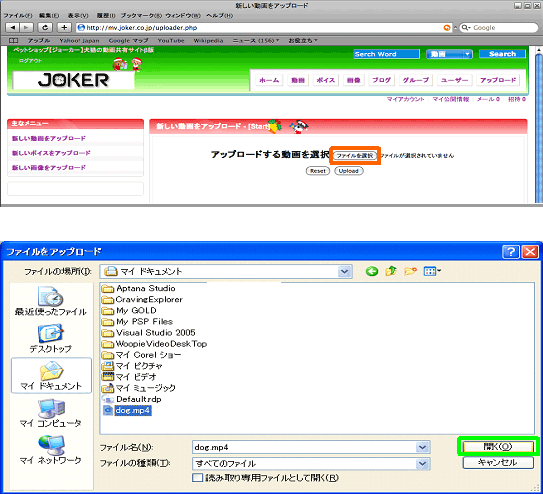Image resolution: width=543 pixels, height=494 pixels.
Task: Click the キャンセル button in the file dialog
Action: tap(498, 462)
